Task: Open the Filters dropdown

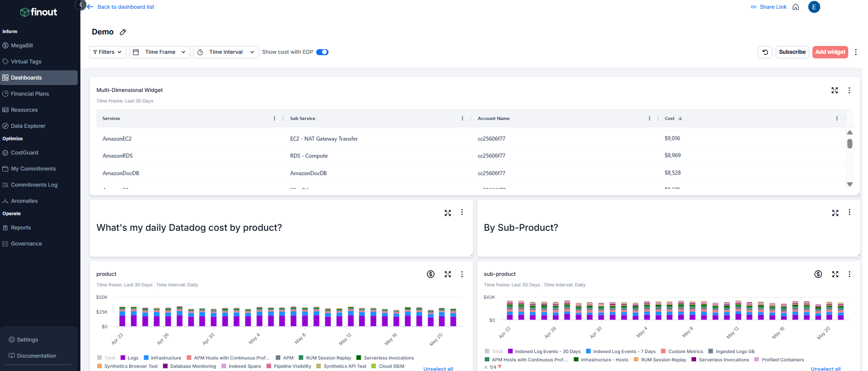Action: pos(108,52)
